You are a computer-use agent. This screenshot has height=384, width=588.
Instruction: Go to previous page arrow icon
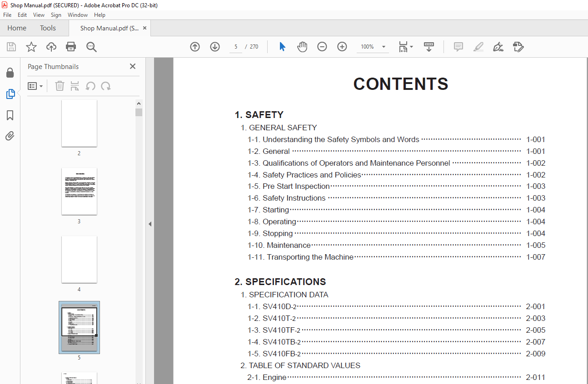pyautogui.click(x=195, y=47)
